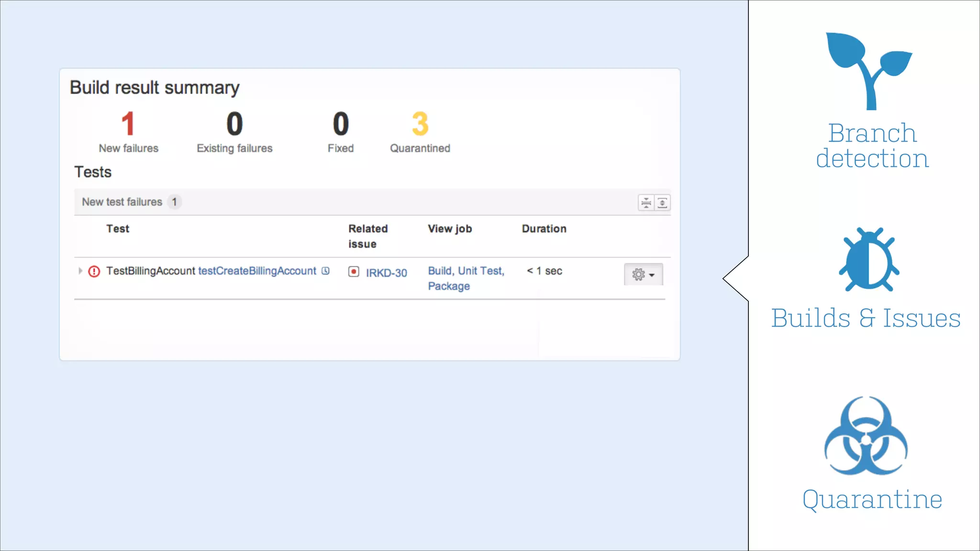This screenshot has height=551, width=980.
Task: Click the '< 1 sec' duration value
Action: click(545, 271)
